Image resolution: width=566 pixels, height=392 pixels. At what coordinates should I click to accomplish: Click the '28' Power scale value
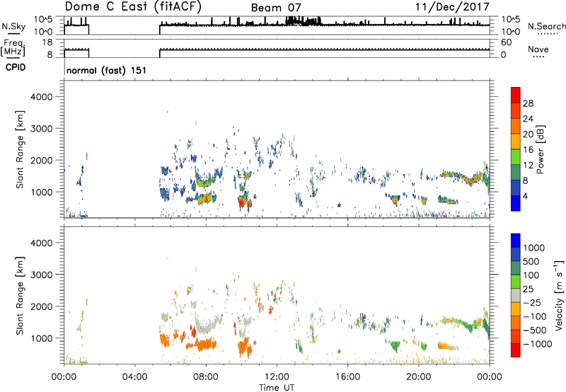(528, 103)
